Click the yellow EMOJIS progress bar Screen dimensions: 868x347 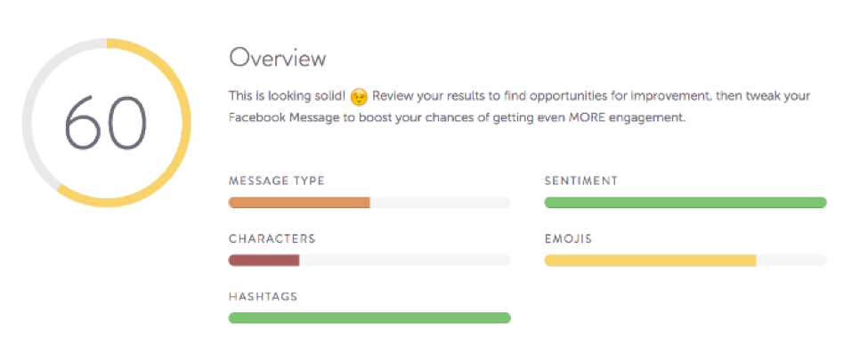(651, 260)
